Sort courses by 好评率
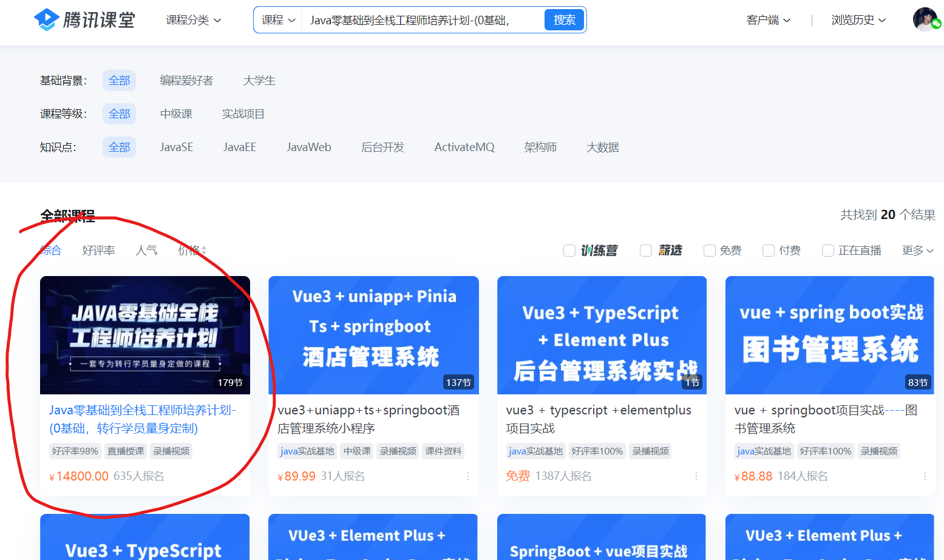 point(98,251)
